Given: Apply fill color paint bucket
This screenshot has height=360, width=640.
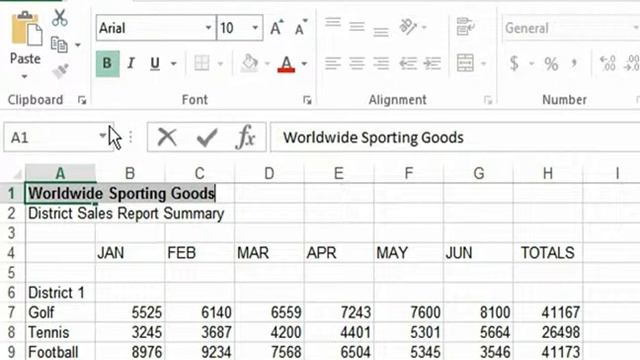Looking at the screenshot, I should [x=249, y=64].
